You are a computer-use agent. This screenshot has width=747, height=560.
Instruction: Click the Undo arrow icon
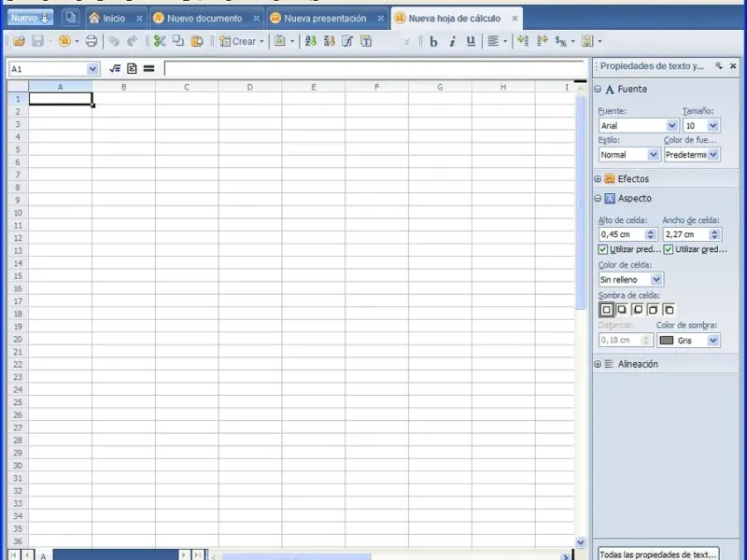point(113,41)
